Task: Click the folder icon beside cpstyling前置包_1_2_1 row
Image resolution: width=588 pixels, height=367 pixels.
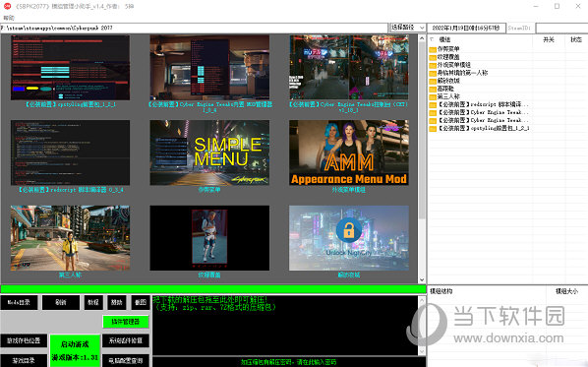Action: click(x=433, y=128)
